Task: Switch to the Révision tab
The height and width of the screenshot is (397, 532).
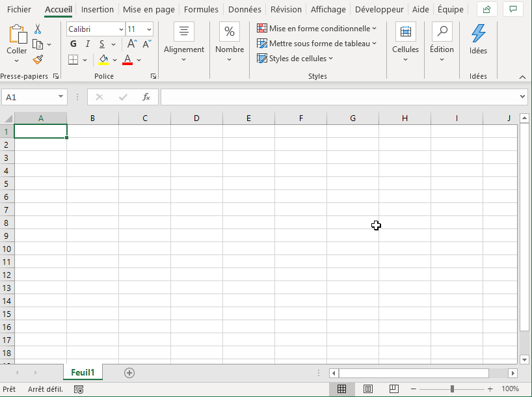Action: point(286,9)
